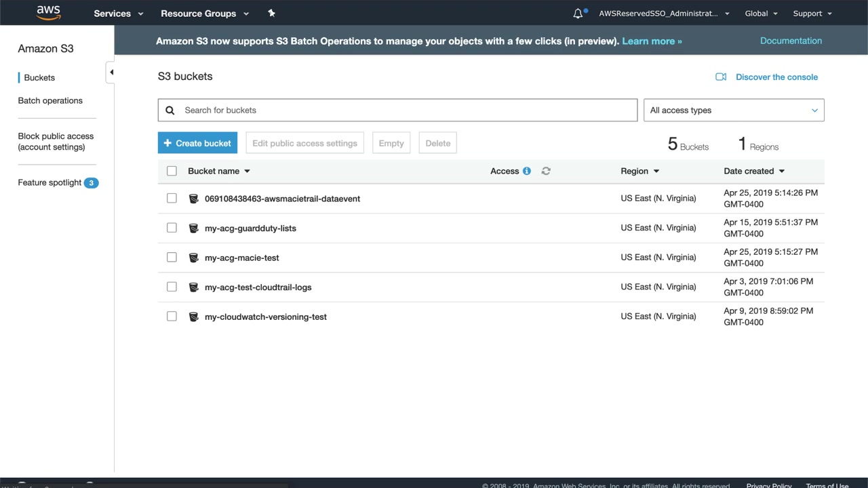Image resolution: width=868 pixels, height=488 pixels.
Task: Click Region cell of my-acg-macie-test row
Action: coord(658,258)
